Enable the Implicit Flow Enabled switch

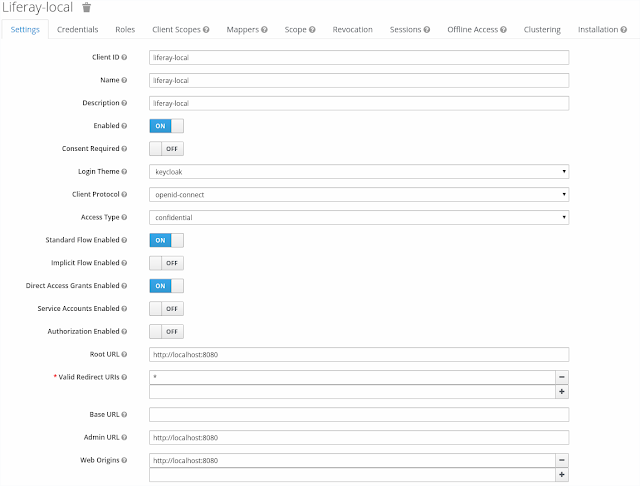167,263
